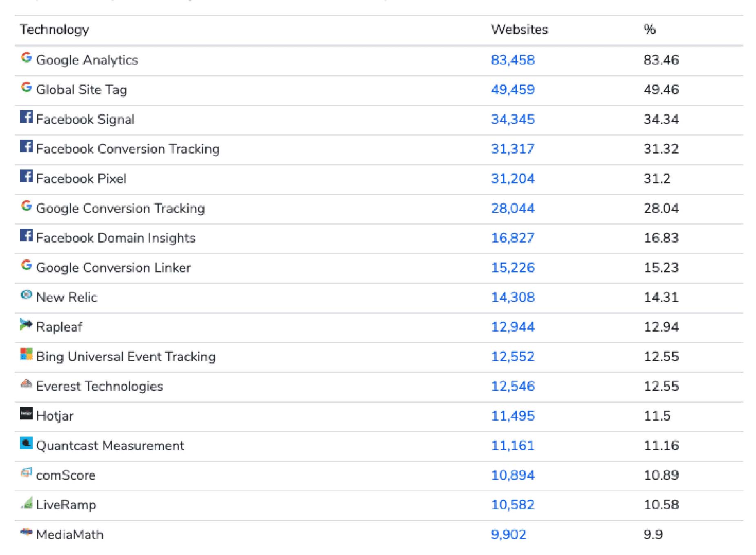Click the comScore logo icon
Screen dimensions: 756x555
click(x=27, y=473)
